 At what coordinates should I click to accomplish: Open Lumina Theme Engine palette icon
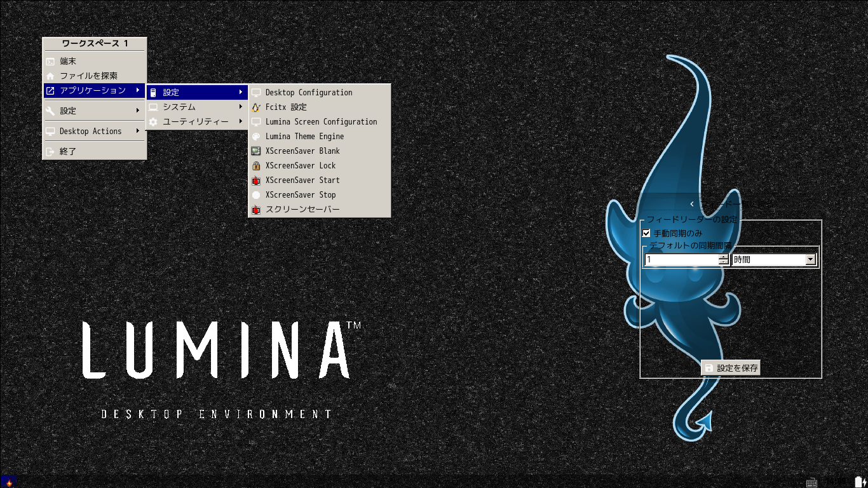(256, 137)
